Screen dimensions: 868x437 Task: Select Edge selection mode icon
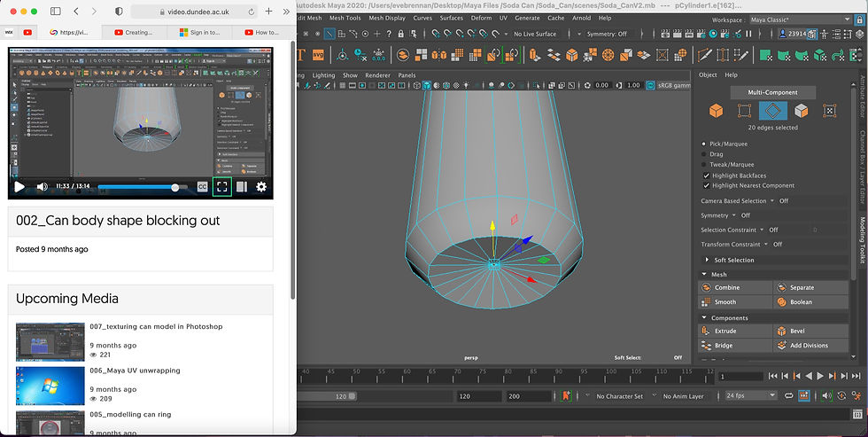pyautogui.click(x=772, y=111)
